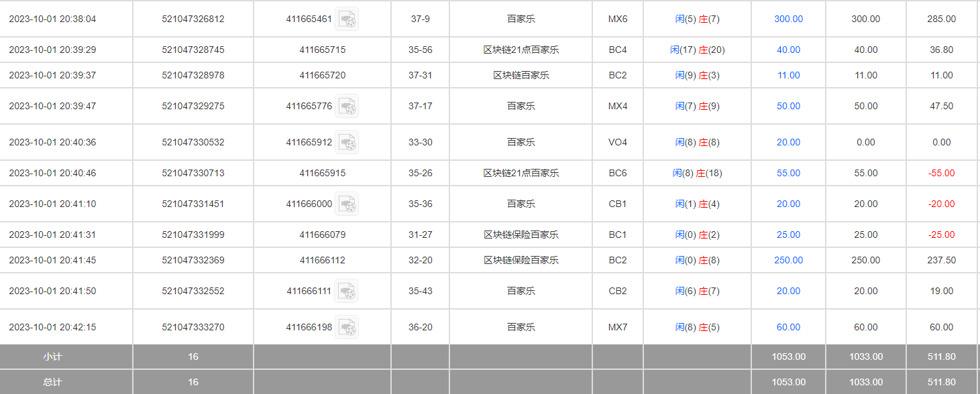The width and height of the screenshot is (980, 394).
Task: Open video replay icon for round 411666111
Action: coord(347,291)
